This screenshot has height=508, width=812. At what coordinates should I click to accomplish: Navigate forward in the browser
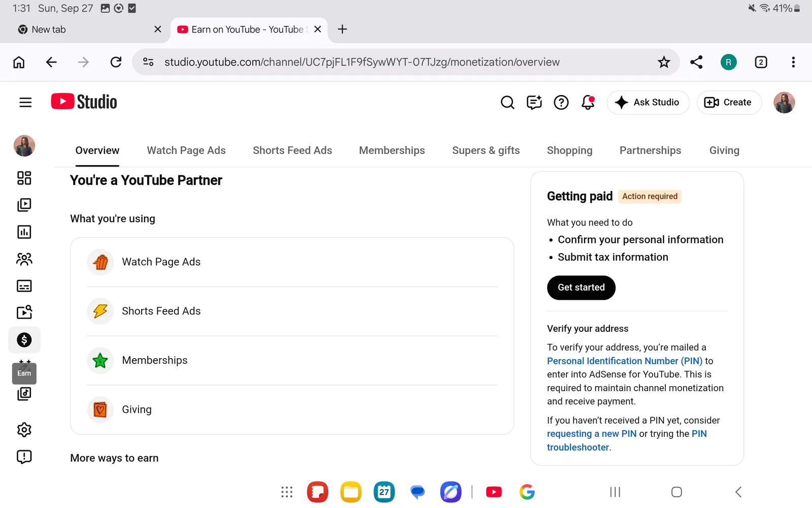(x=83, y=62)
